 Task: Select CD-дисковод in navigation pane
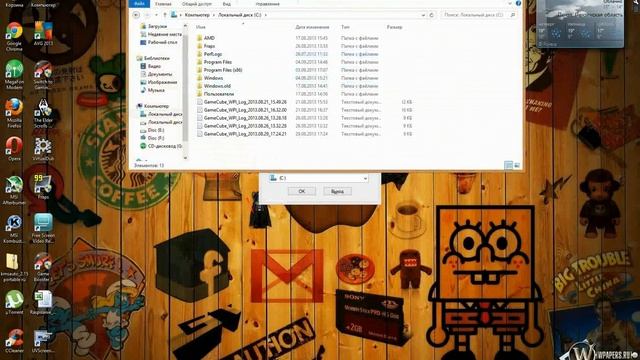[x=161, y=146]
